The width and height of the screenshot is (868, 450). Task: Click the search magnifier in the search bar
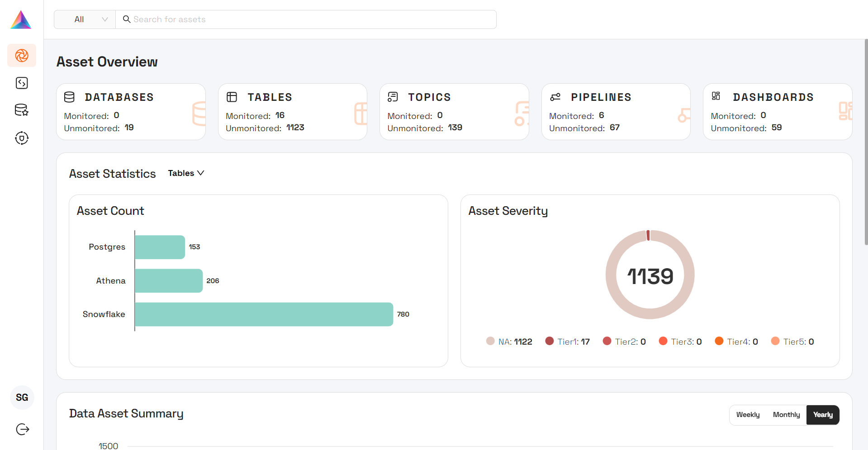point(127,19)
